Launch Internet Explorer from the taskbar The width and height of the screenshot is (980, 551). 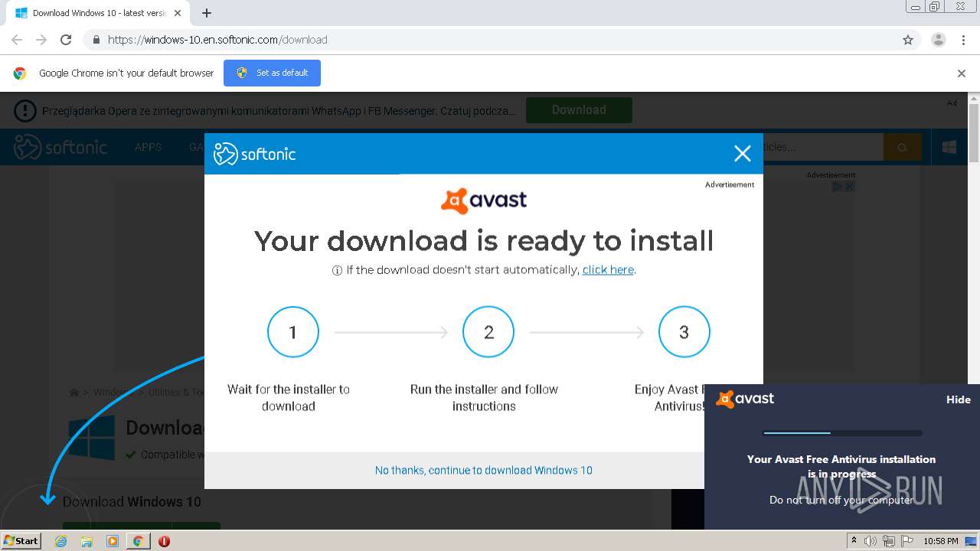click(x=60, y=541)
